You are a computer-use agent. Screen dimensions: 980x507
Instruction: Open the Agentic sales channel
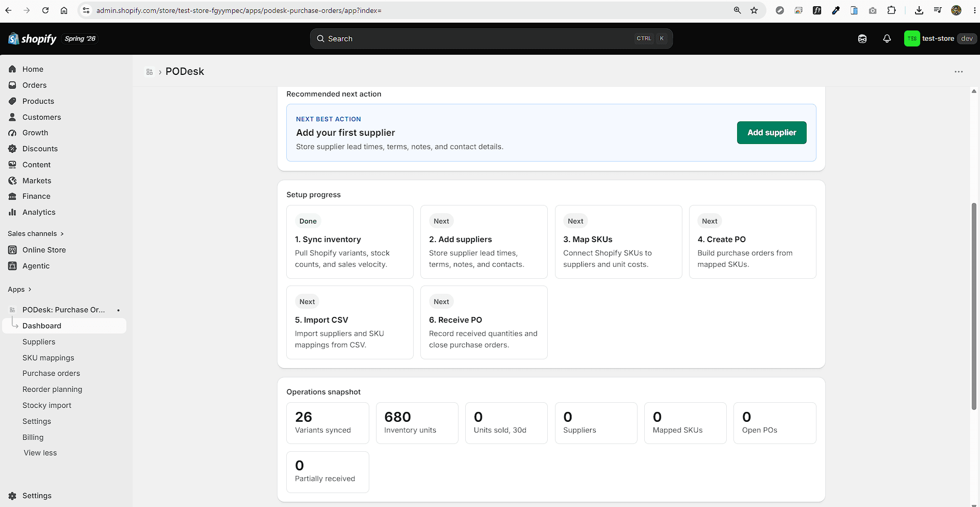pos(36,266)
